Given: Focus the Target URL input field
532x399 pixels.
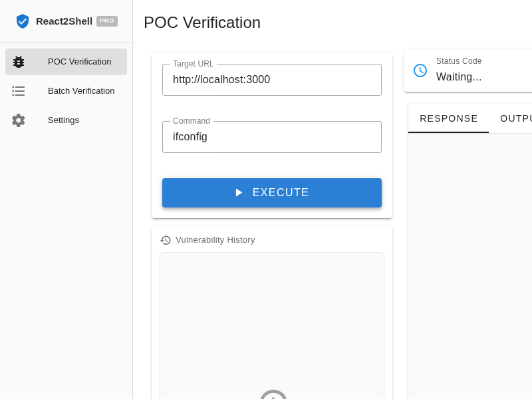Looking at the screenshot, I should pyautogui.click(x=272, y=80).
